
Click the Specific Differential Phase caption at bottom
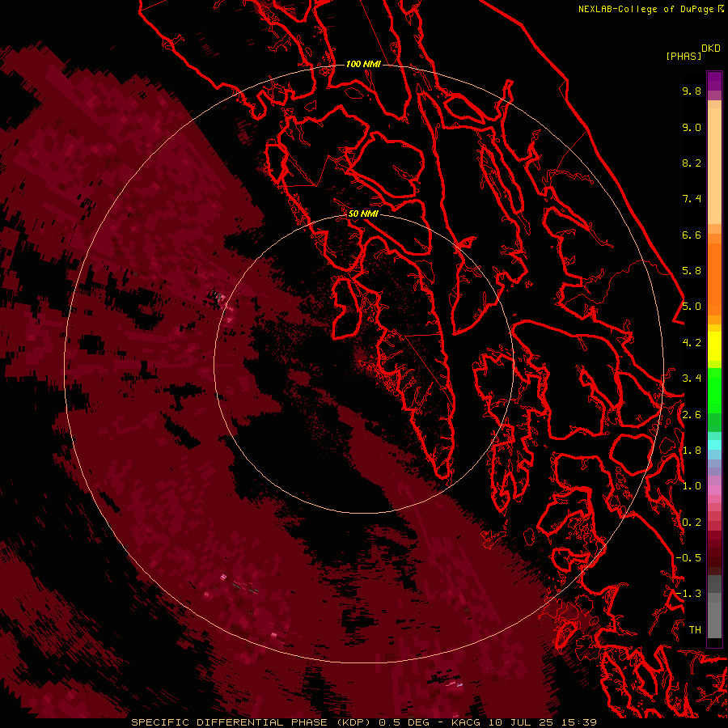[363, 722]
